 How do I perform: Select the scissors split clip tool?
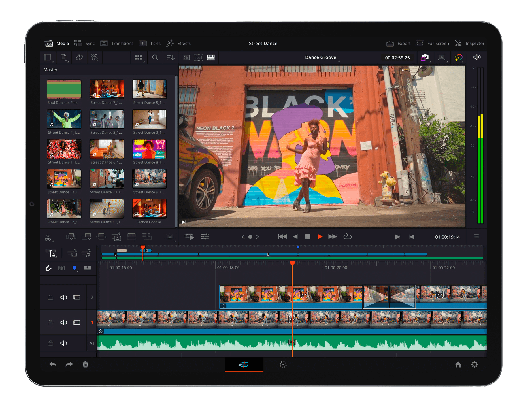48,237
